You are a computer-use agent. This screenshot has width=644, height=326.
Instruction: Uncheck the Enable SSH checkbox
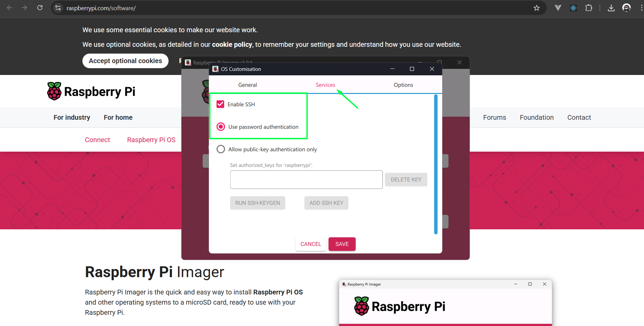coord(220,104)
